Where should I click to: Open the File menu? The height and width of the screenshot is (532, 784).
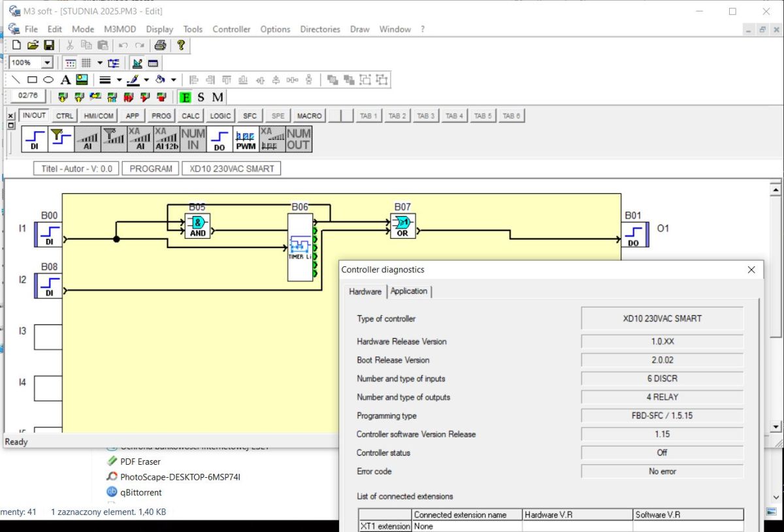[x=31, y=29]
